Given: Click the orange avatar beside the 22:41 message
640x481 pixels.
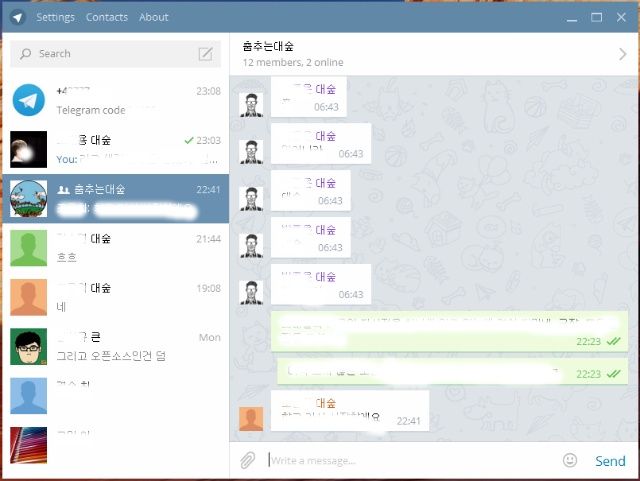Looking at the screenshot, I should 251,419.
